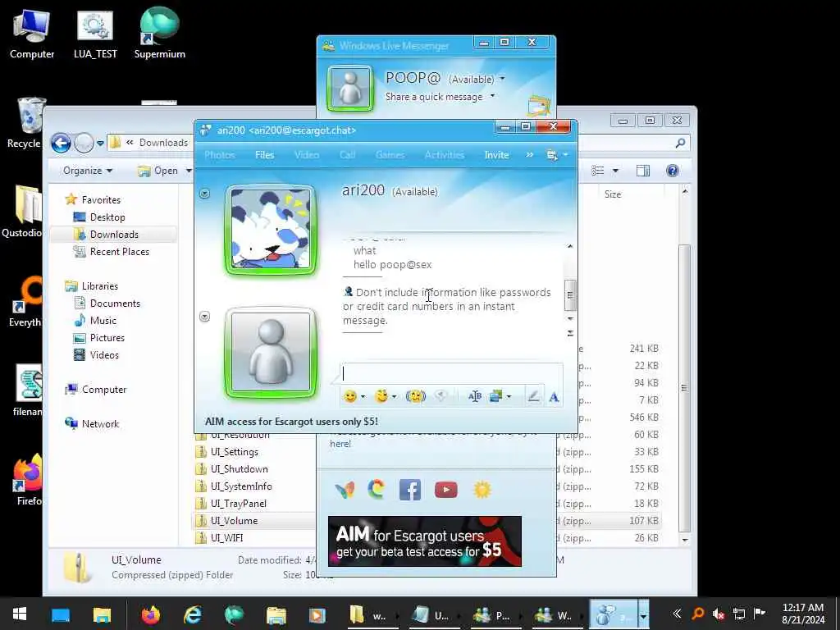Show more chat toolbar items chevron
The height and width of the screenshot is (630, 840).
click(x=529, y=155)
